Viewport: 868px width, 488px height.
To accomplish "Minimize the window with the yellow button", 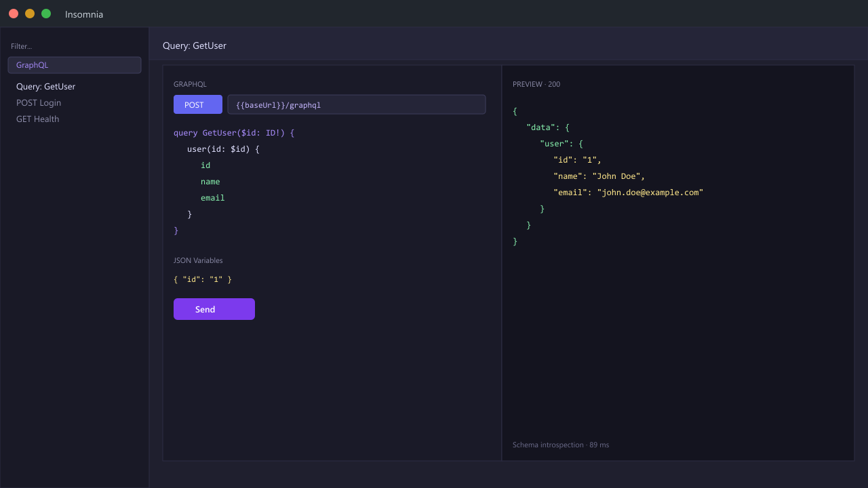I will 30,14.
